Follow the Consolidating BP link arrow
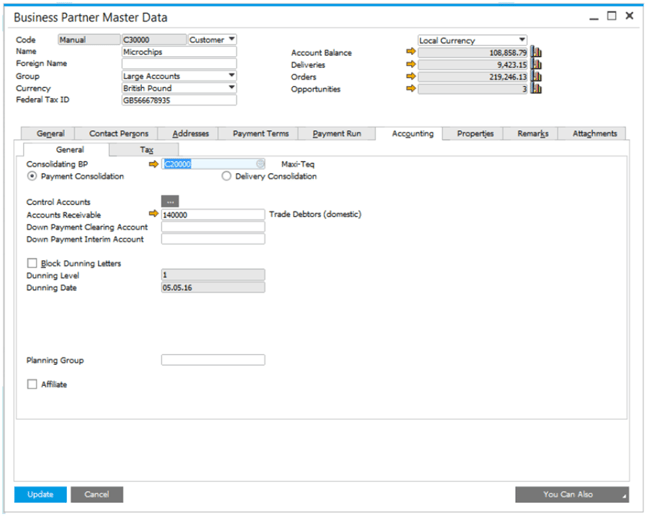This screenshot has width=649, height=517. 154,164
